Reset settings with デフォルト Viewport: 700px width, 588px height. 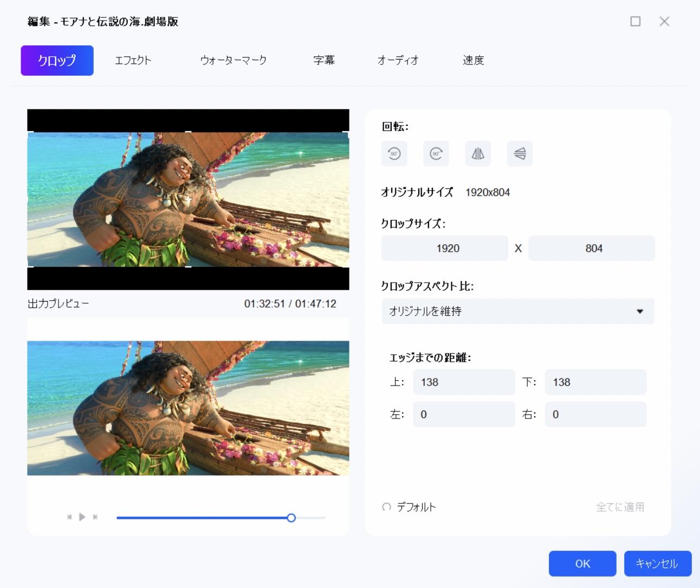(416, 507)
